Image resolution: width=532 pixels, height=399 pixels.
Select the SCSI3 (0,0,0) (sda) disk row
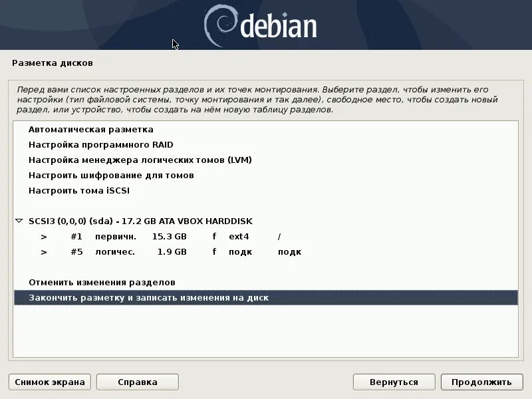coord(266,221)
